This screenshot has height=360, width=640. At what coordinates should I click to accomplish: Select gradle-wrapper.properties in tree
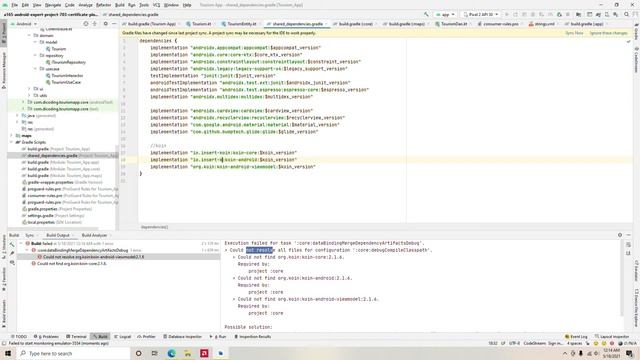(x=62, y=182)
